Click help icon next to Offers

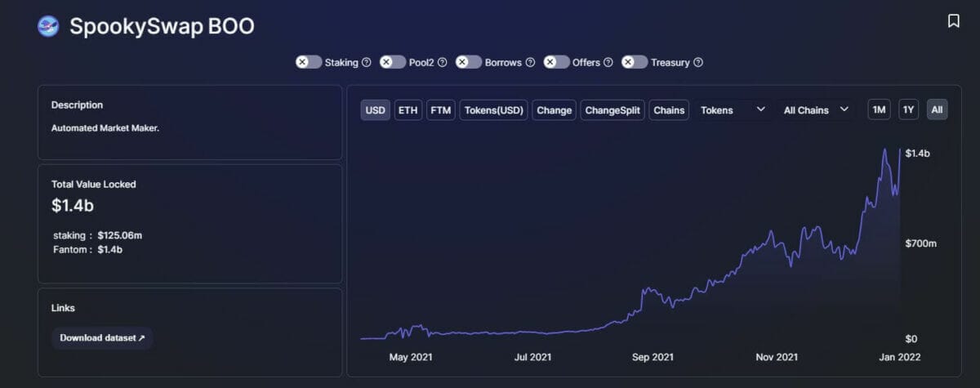pyautogui.click(x=608, y=62)
